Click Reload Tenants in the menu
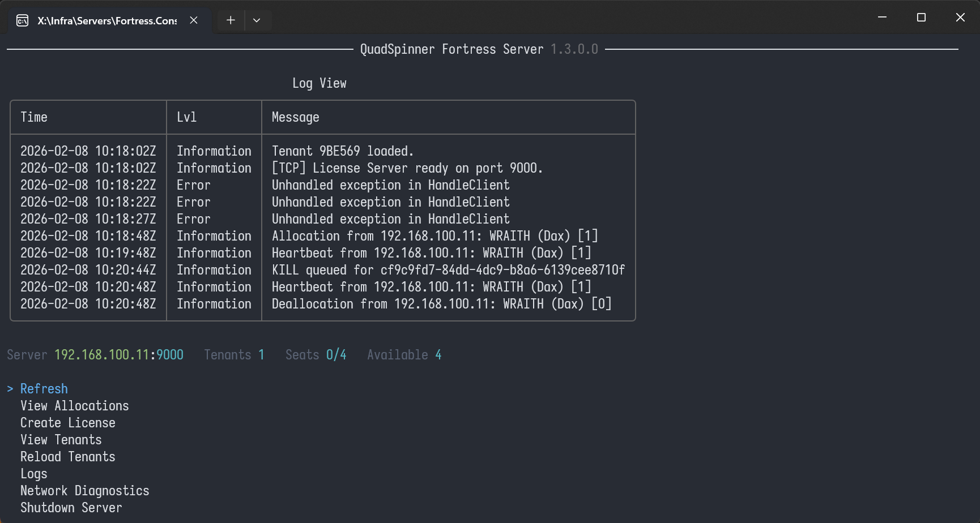 67,457
